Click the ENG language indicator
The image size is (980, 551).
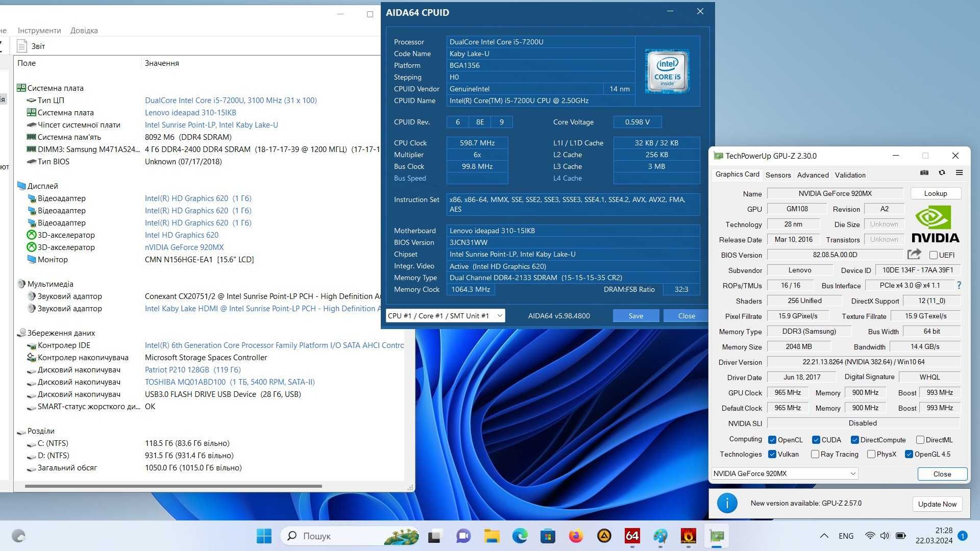tap(846, 536)
